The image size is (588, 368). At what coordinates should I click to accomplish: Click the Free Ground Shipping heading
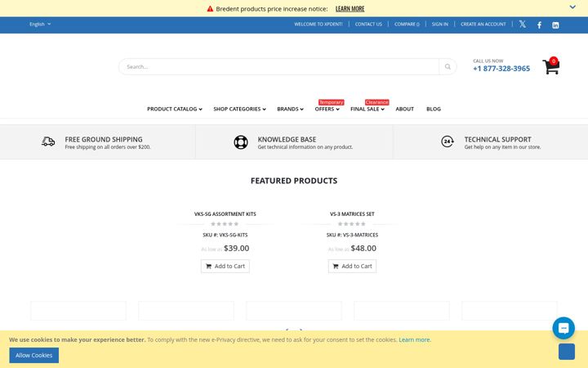pyautogui.click(x=104, y=139)
